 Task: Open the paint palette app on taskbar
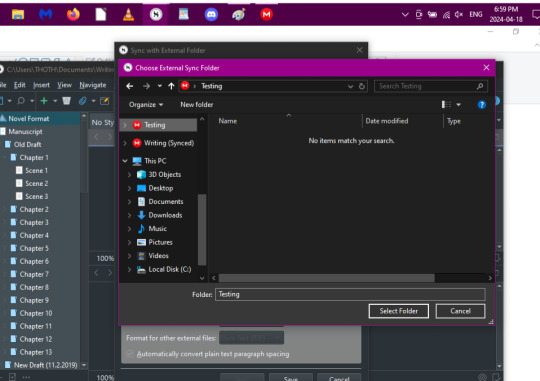(239, 14)
